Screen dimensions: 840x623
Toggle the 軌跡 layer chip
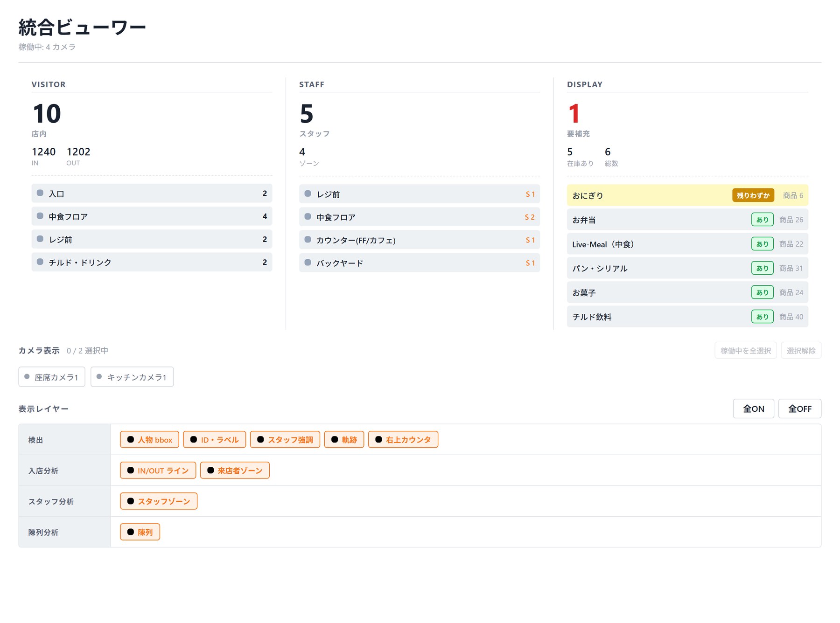coord(344,439)
